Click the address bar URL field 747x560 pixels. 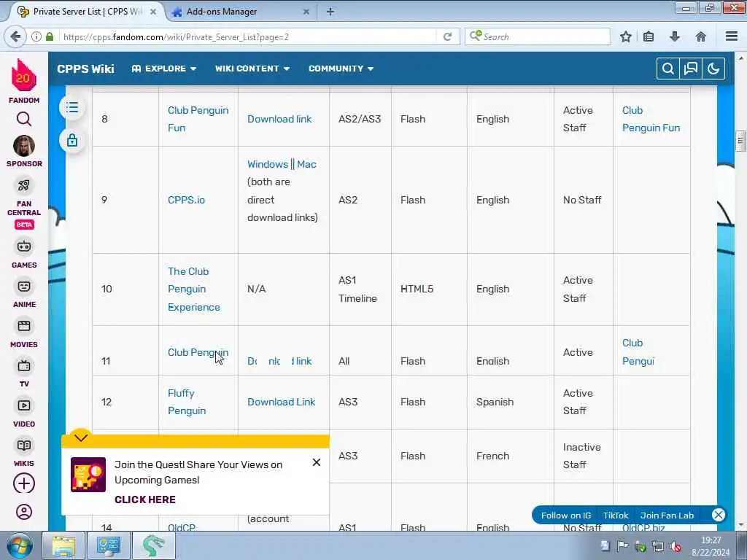pos(248,36)
